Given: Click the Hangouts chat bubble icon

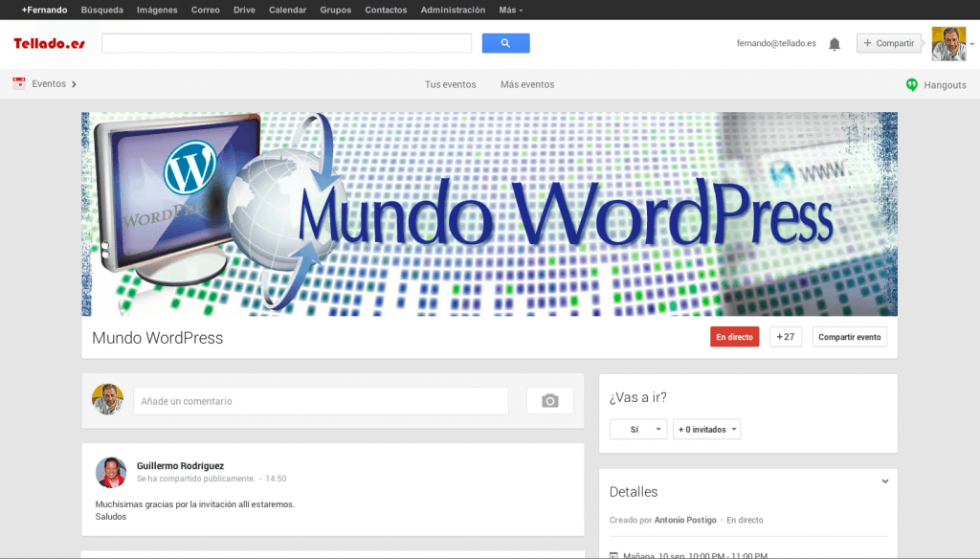Looking at the screenshot, I should (912, 84).
